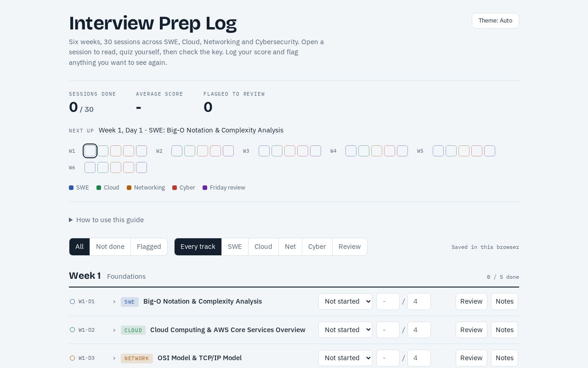Toggle the W1·D1 status circle

(72, 302)
